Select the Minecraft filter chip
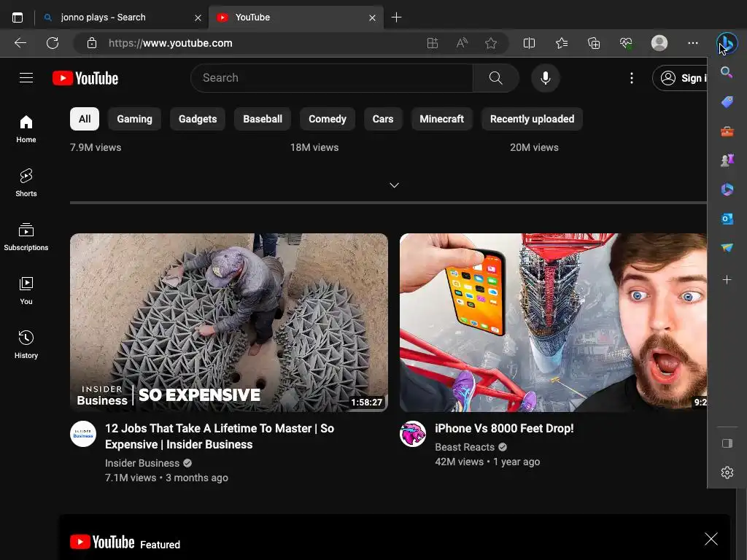This screenshot has width=747, height=560. coord(441,119)
